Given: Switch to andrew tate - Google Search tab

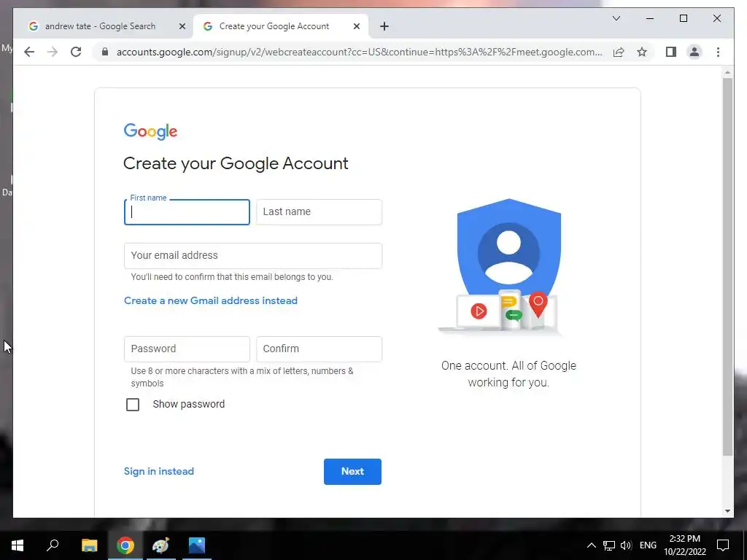Looking at the screenshot, I should (100, 27).
